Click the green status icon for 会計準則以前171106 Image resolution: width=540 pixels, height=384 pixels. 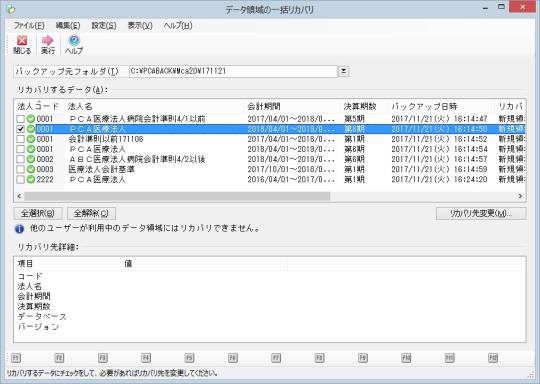point(31,139)
